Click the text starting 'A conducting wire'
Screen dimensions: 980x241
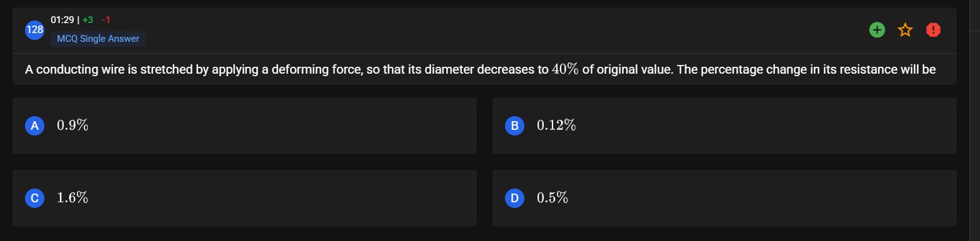(480, 69)
